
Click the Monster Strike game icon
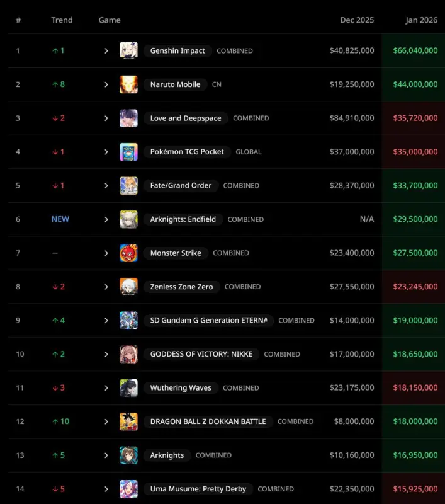click(x=128, y=253)
